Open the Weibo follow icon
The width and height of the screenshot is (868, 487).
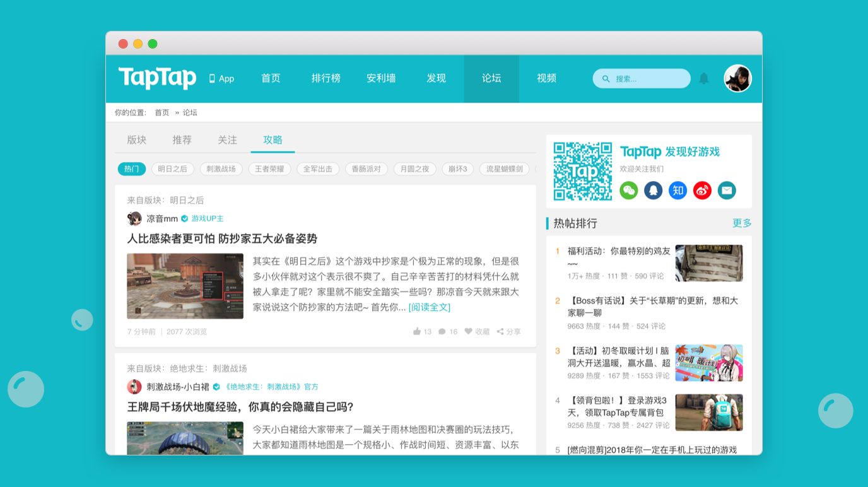click(702, 191)
